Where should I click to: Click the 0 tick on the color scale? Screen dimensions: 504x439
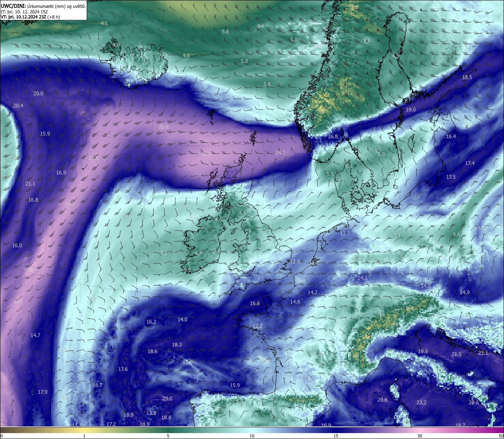[2, 436]
